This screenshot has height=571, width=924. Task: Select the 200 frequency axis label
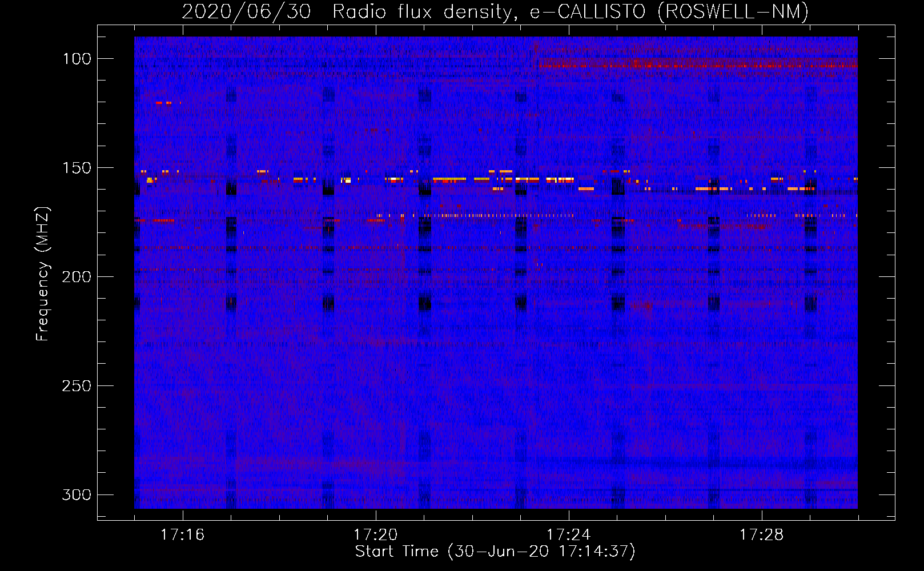[x=77, y=277]
